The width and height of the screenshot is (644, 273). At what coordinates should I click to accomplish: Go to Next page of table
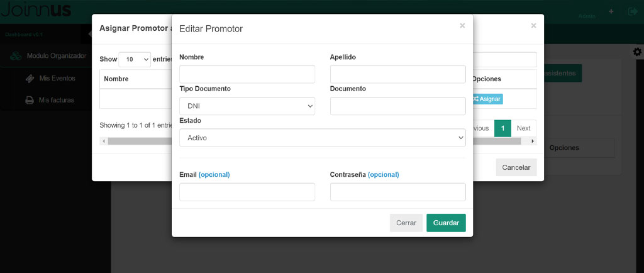(x=523, y=128)
